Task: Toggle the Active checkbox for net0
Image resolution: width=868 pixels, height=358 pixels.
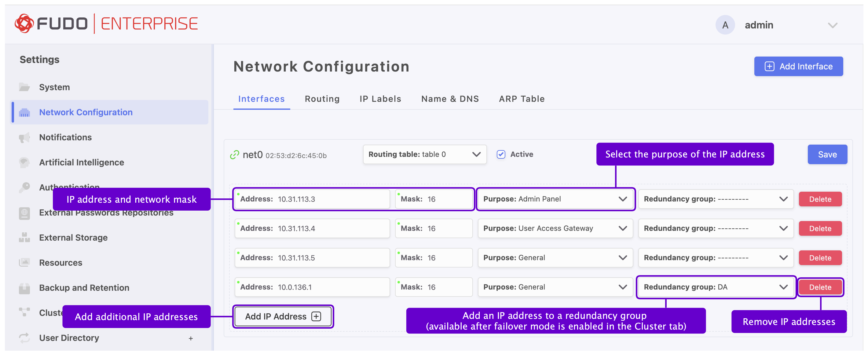Action: (x=501, y=154)
